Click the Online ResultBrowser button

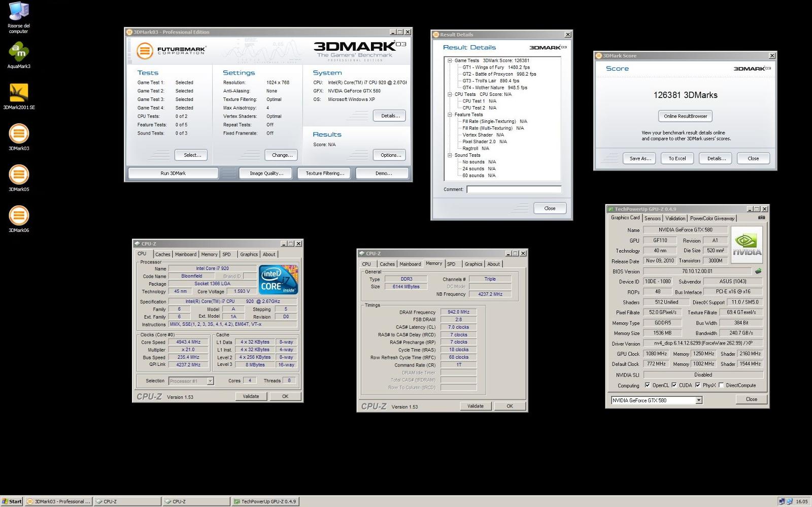pos(685,116)
